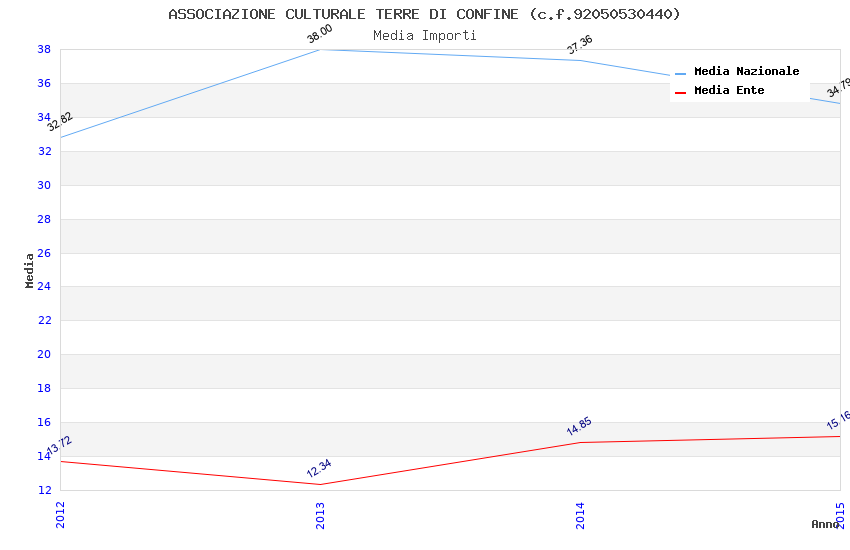
Task: Click the blue Media Nazionale legend swatch
Action: tap(680, 73)
